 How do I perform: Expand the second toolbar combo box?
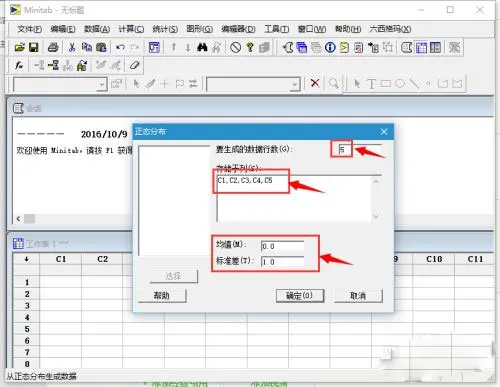pyautogui.click(x=294, y=84)
